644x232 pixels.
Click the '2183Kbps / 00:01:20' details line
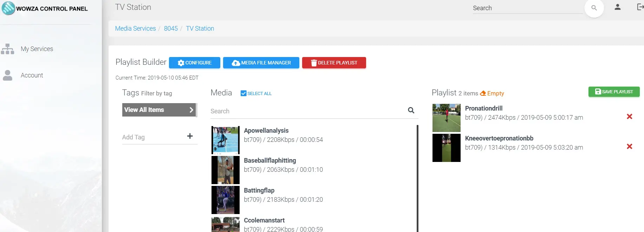tap(284, 200)
